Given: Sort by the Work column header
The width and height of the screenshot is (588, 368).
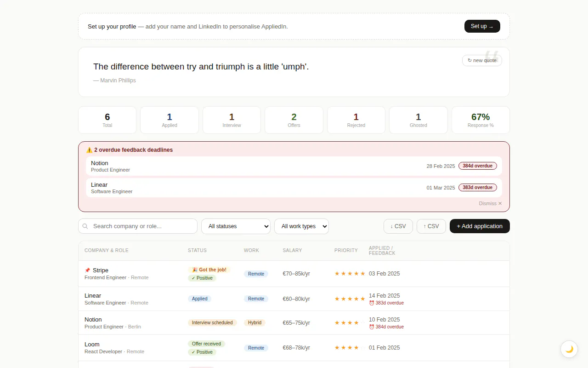Looking at the screenshot, I should (251, 251).
